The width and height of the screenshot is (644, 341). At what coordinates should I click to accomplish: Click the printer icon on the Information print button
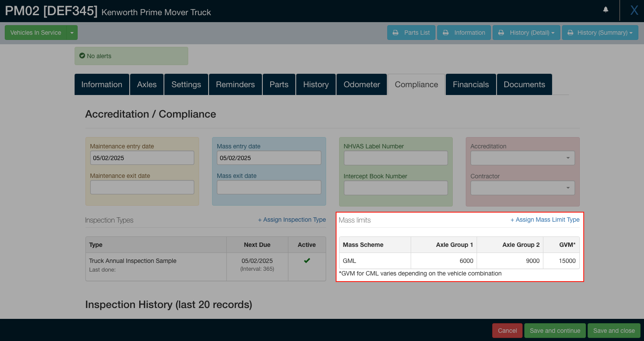click(x=446, y=32)
